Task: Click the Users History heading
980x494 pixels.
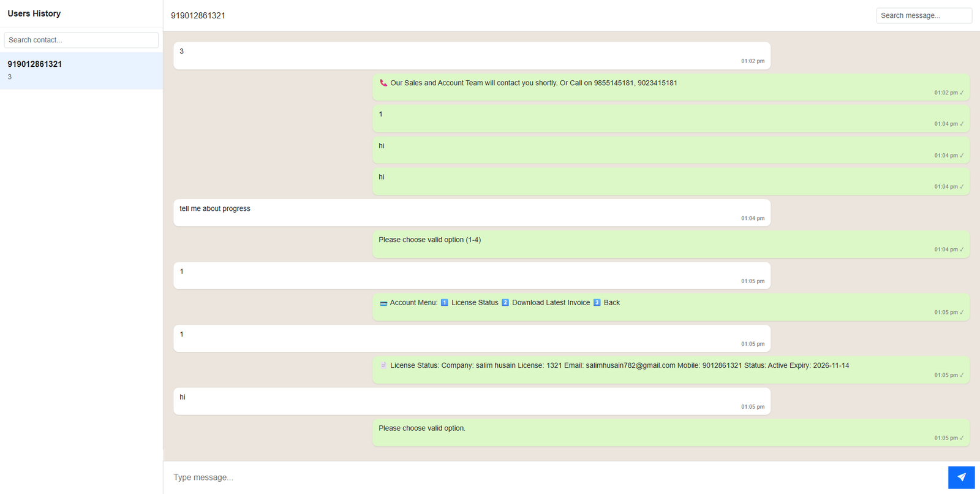Action: click(x=34, y=13)
